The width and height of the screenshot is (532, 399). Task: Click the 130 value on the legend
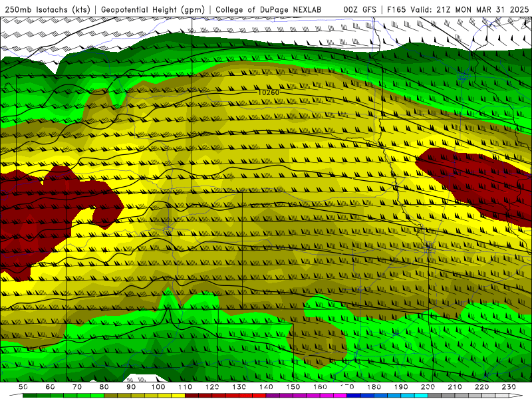click(239, 387)
